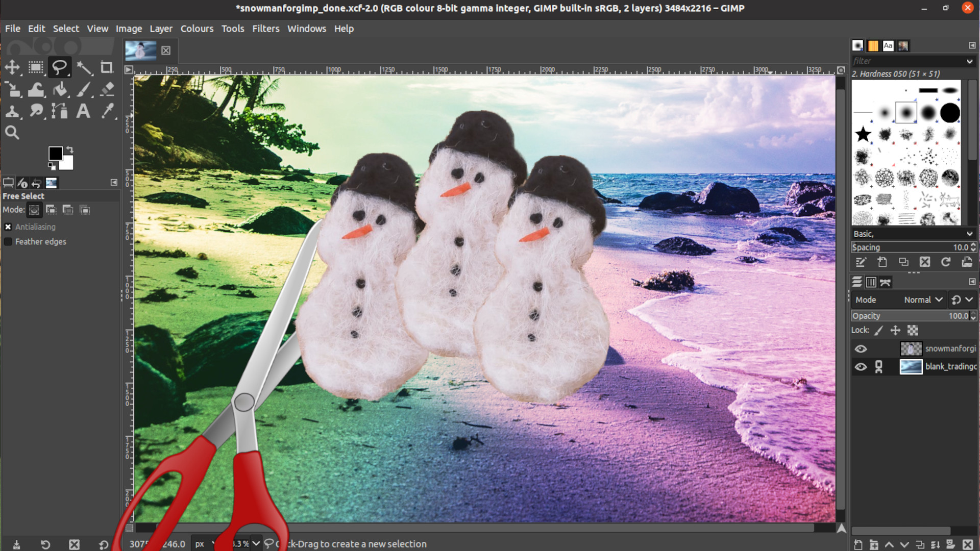Viewport: 980px width, 551px height.
Task: Open the Colours menu
Action: tap(197, 28)
